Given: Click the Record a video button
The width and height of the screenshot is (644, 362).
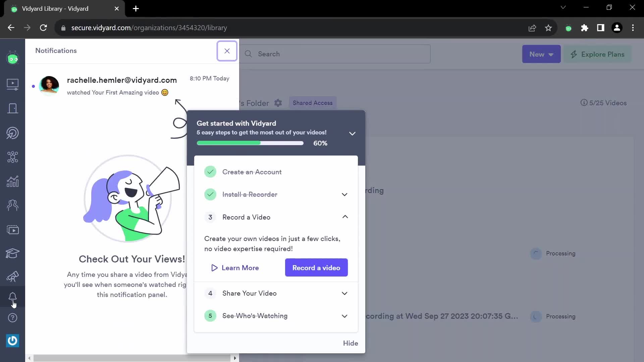Looking at the screenshot, I should click(x=317, y=267).
